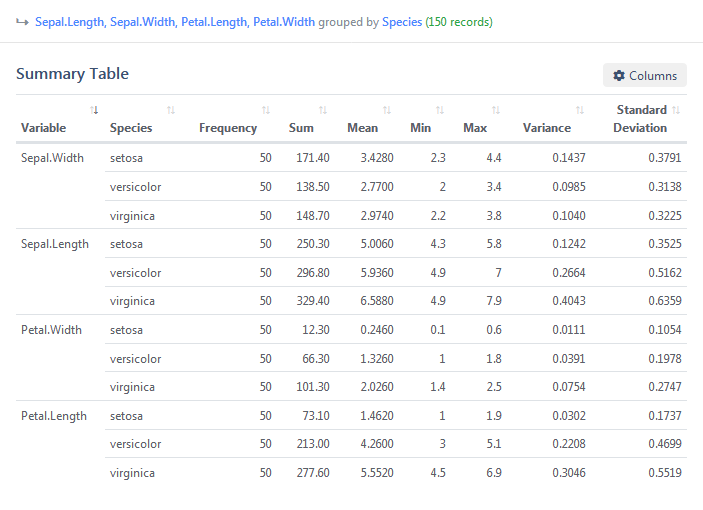The image size is (703, 510).
Task: Open the Columns settings button
Action: [644, 75]
